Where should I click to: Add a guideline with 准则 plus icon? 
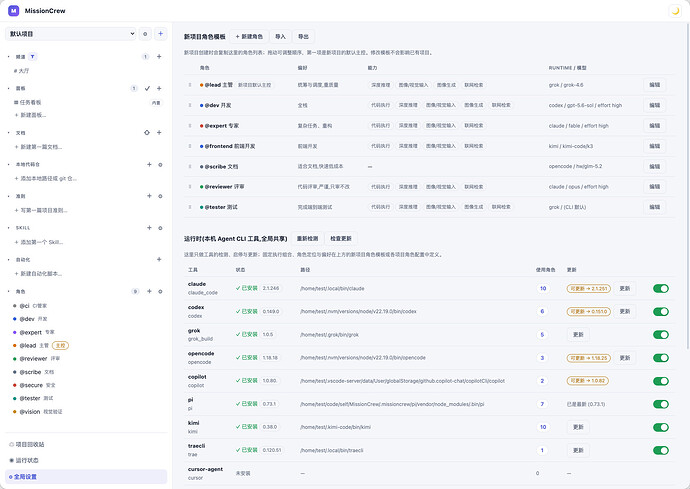coord(149,196)
